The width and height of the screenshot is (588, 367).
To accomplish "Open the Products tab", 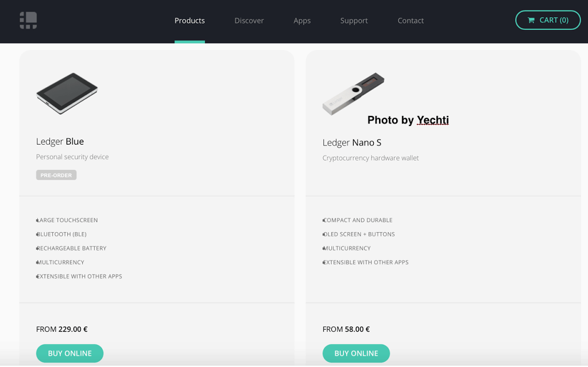I will click(x=189, y=21).
